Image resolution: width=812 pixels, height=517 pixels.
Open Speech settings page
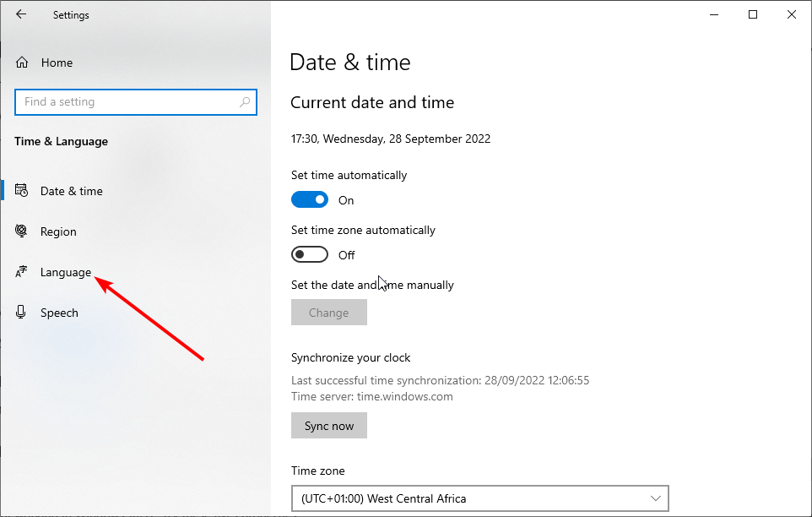point(60,313)
